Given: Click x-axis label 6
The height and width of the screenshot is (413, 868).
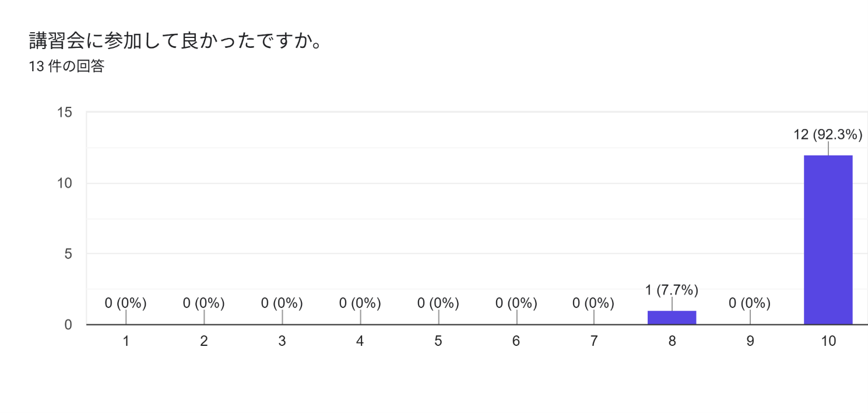Looking at the screenshot, I should pos(516,341).
